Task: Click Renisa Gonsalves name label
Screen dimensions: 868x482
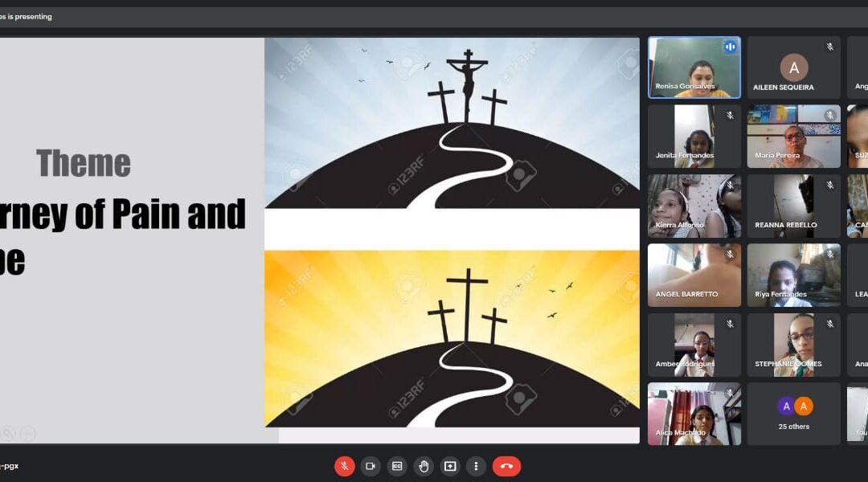Action: coord(686,86)
